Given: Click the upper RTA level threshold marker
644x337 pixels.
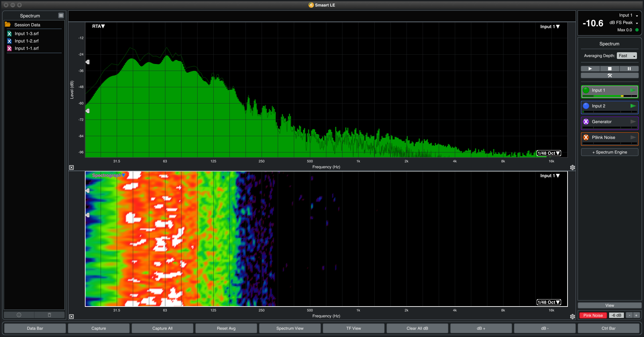Looking at the screenshot, I should point(88,62).
